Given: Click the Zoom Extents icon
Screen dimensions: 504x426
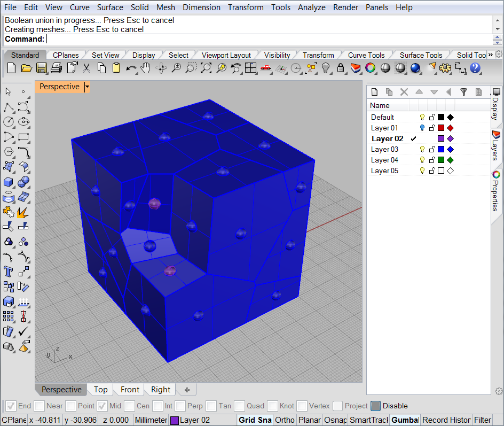Looking at the screenshot, I should coord(206,68).
